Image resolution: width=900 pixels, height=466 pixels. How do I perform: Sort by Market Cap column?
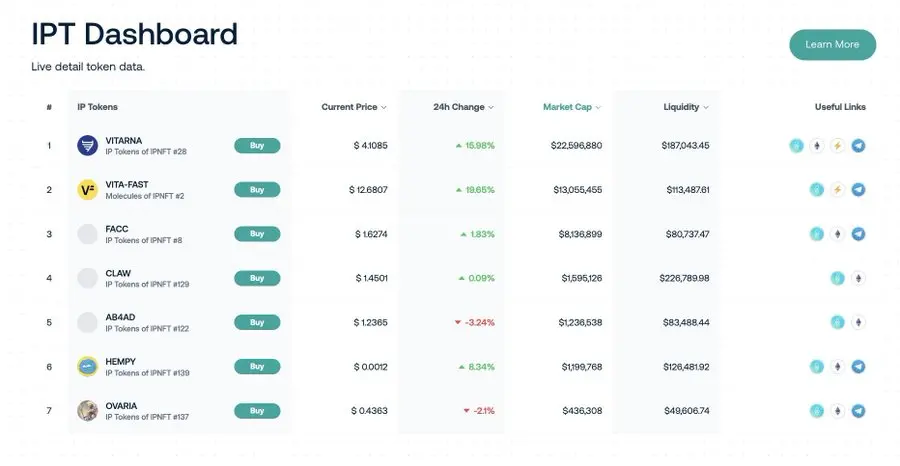[x=572, y=107]
